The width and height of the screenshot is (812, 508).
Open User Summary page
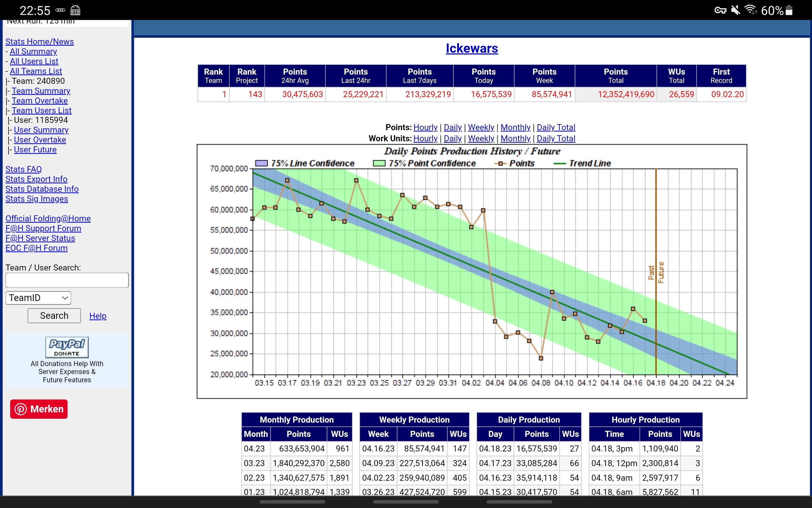click(x=41, y=130)
